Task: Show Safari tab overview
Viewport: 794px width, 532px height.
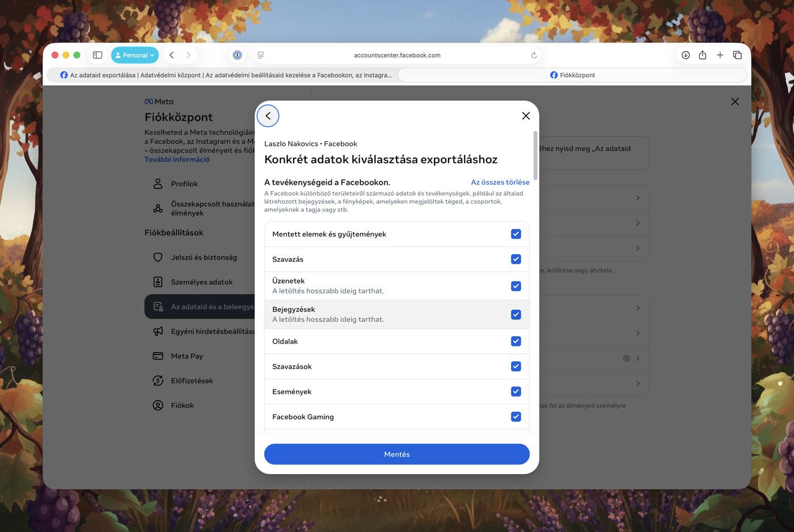Action: click(x=737, y=55)
